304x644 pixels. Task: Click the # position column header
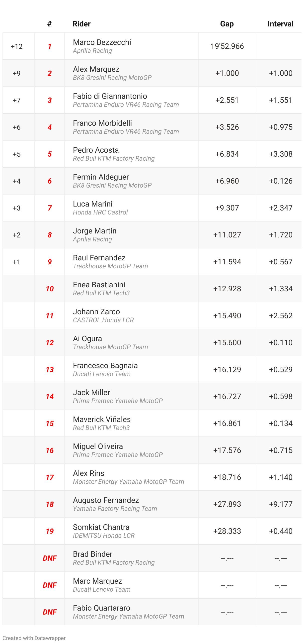[49, 24]
